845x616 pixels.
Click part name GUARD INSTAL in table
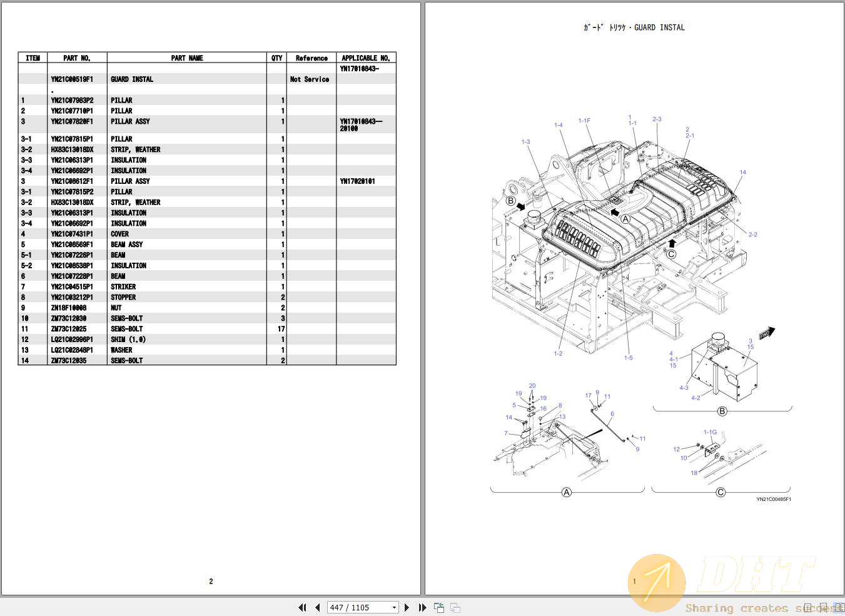(x=132, y=79)
